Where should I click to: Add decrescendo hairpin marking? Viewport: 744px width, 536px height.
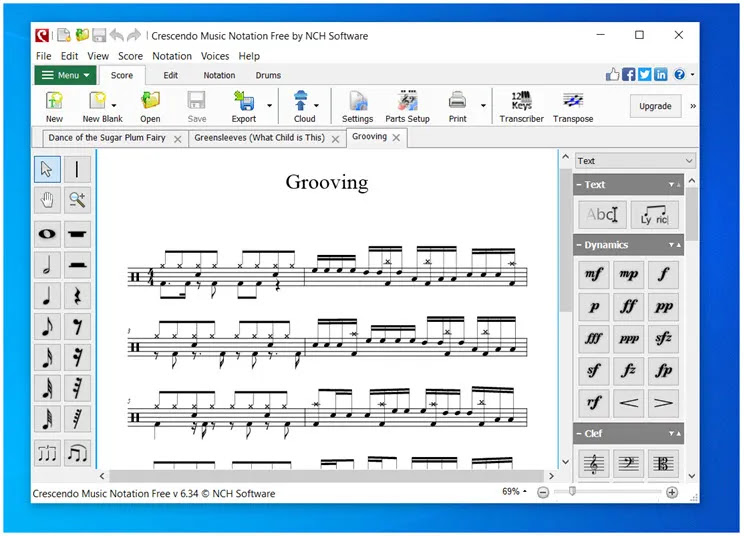pos(663,403)
